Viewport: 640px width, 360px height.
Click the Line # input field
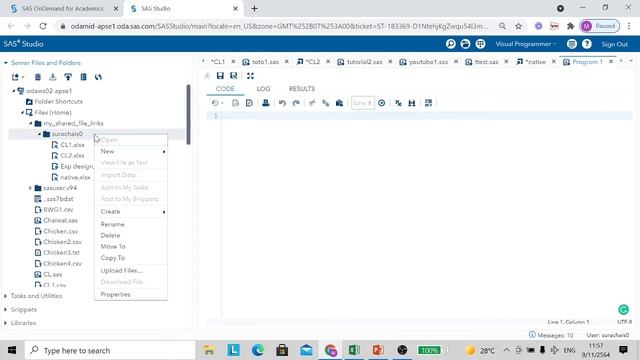362,103
